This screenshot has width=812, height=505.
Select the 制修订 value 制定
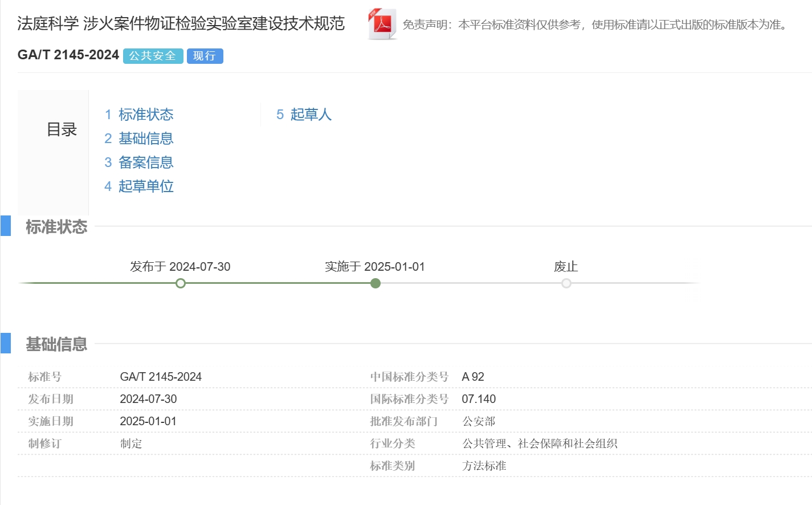click(x=131, y=443)
